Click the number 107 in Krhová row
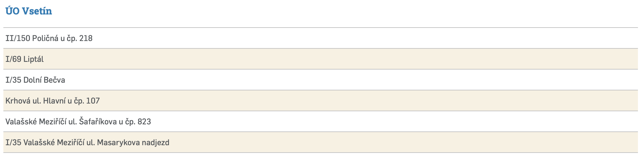The width and height of the screenshot is (644, 162). click(x=93, y=101)
